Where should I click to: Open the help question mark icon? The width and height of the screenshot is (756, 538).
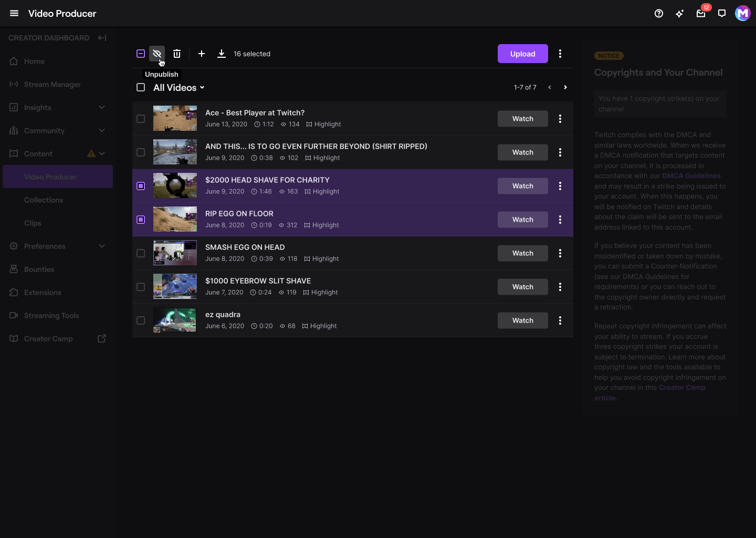659,14
